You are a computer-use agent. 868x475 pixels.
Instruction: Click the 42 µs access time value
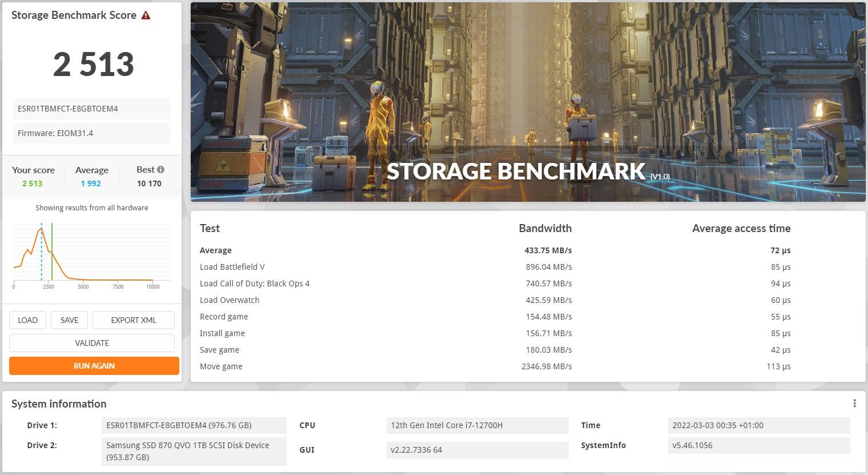point(781,350)
